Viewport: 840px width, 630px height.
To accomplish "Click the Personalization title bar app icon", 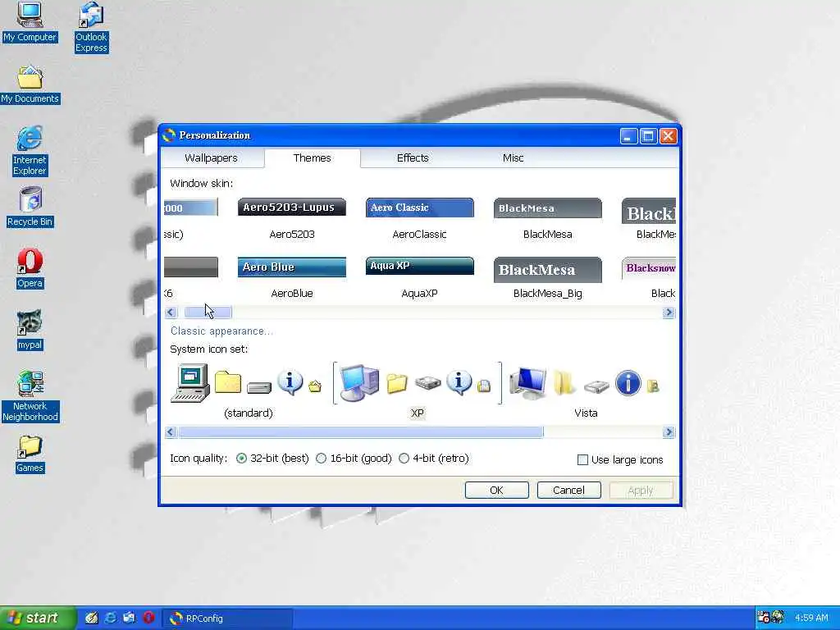I will [x=169, y=135].
